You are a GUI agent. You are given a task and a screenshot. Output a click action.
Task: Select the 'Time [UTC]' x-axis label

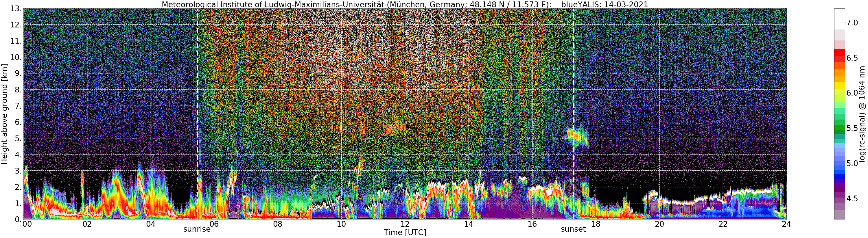click(405, 233)
